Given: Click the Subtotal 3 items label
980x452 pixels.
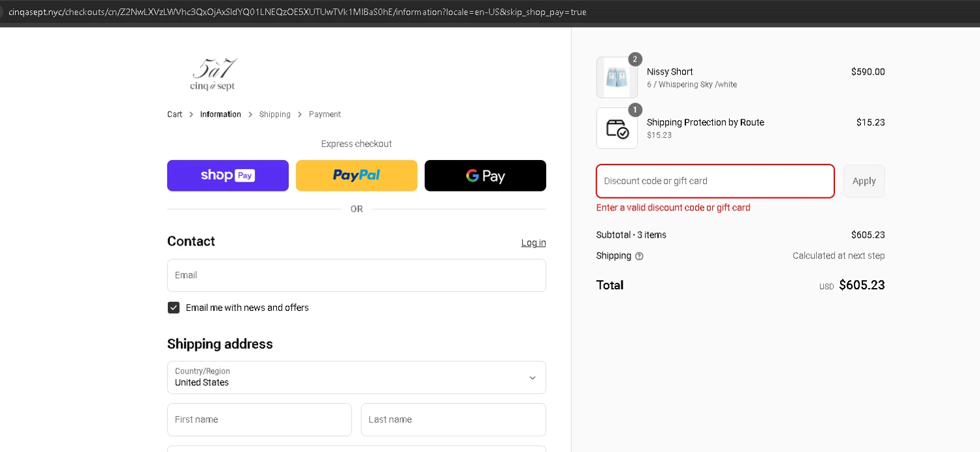Looking at the screenshot, I should (x=631, y=235).
